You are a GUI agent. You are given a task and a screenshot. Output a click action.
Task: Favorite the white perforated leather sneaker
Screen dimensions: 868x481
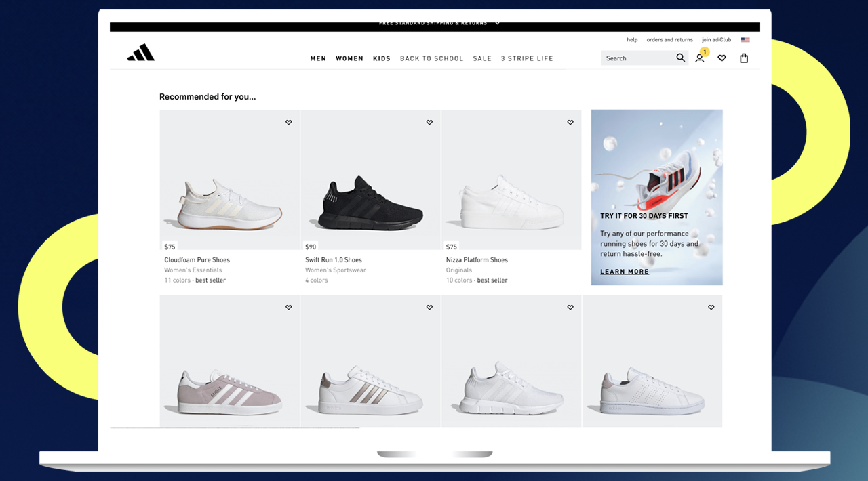(711, 308)
